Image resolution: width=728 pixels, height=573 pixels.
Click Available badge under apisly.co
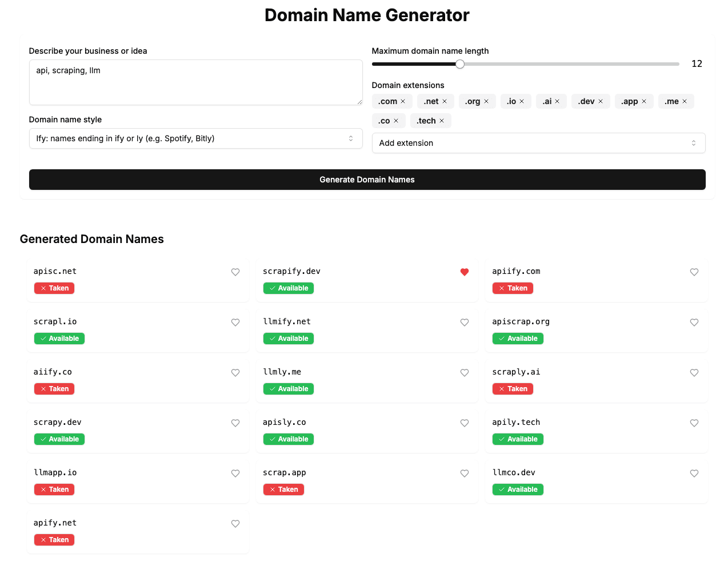[x=289, y=439]
